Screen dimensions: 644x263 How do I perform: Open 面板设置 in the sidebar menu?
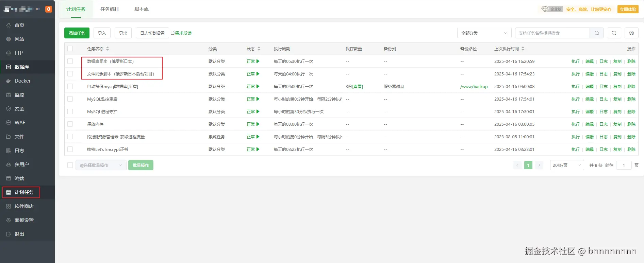click(27, 220)
